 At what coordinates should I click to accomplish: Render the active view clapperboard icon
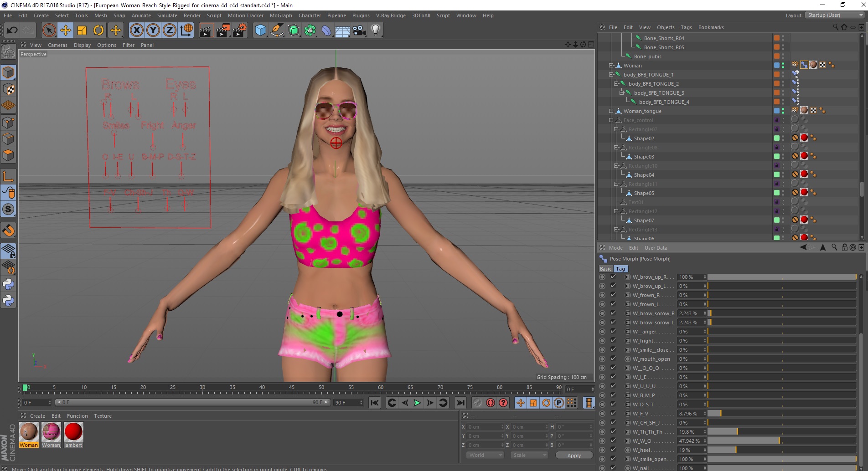pos(206,31)
